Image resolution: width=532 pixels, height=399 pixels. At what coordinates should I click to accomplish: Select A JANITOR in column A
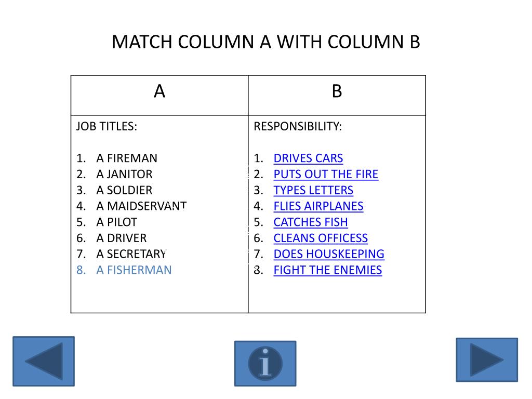tap(124, 174)
